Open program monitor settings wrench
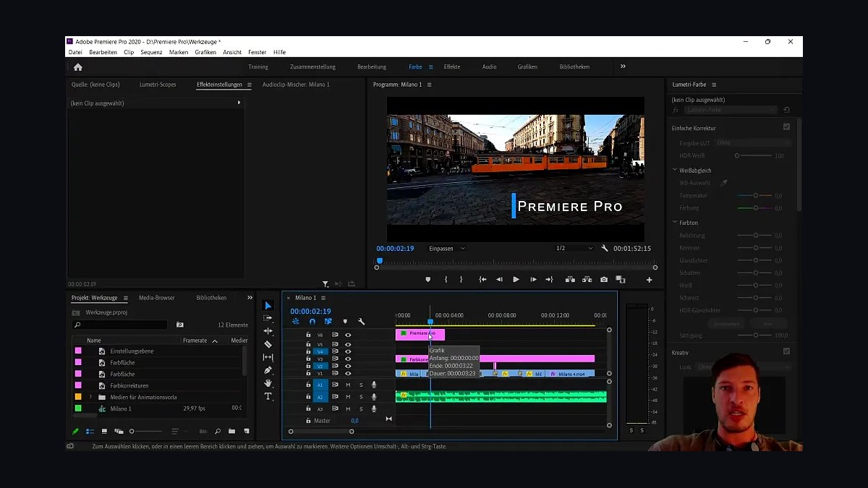 pos(605,248)
